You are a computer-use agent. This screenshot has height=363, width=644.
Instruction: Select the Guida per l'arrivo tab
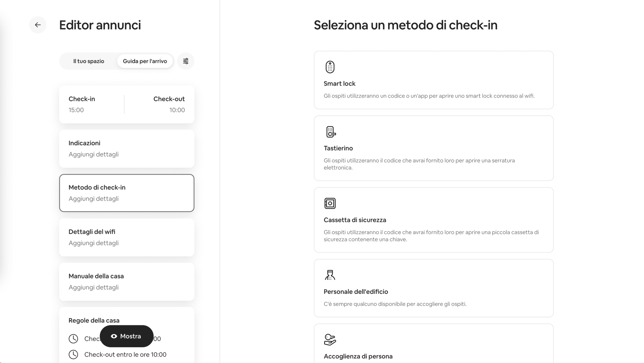pos(145,61)
